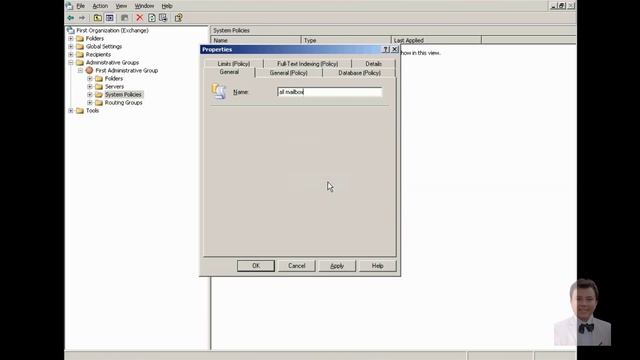This screenshot has width=640, height=360.
Task: Expand the System Policies node
Action: point(90,94)
